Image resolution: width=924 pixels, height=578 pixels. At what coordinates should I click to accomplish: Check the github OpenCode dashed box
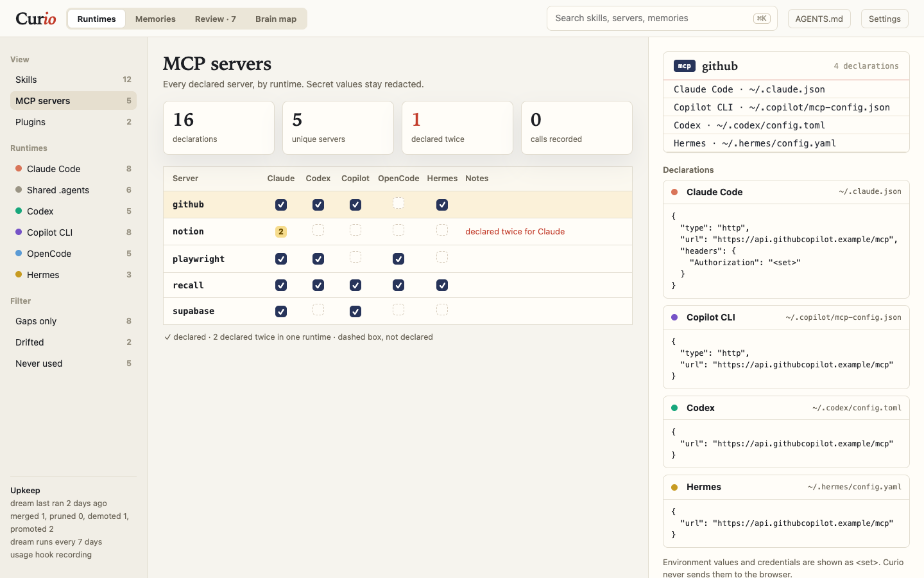[x=398, y=203]
